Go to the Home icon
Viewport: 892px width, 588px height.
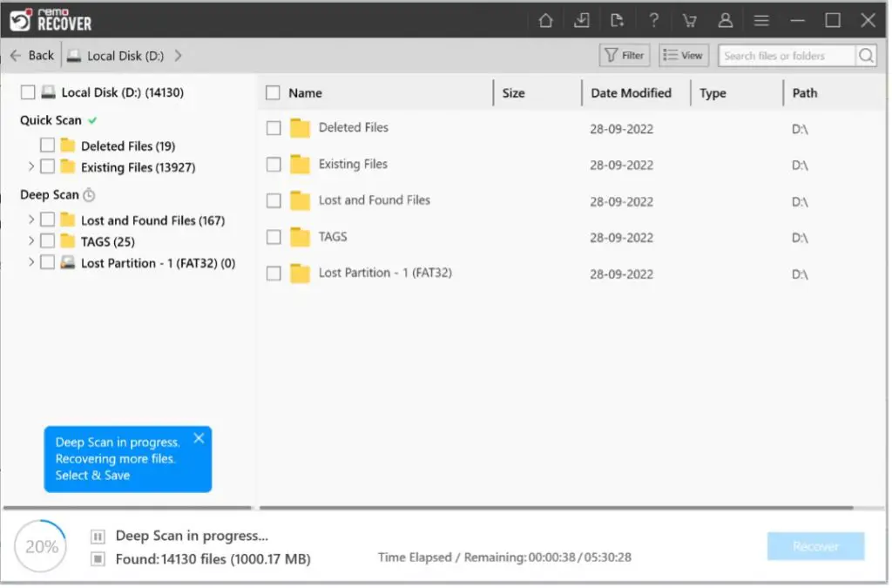point(547,21)
